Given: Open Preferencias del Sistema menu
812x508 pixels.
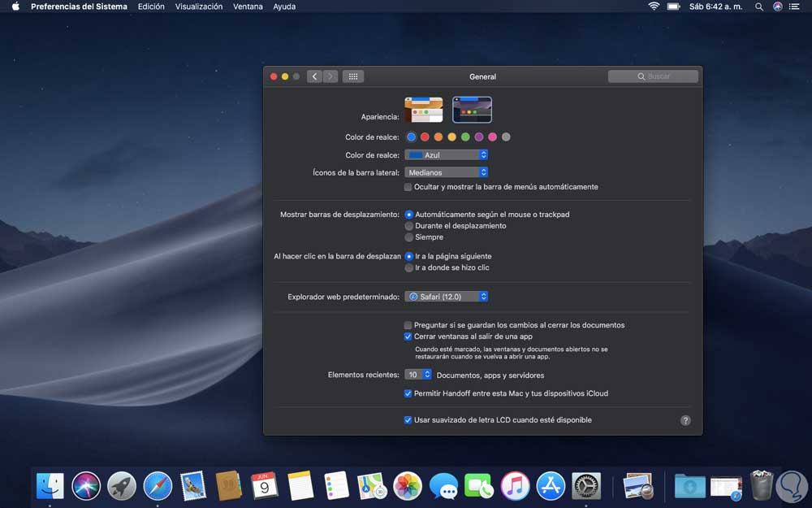Looking at the screenshot, I should pos(79,7).
